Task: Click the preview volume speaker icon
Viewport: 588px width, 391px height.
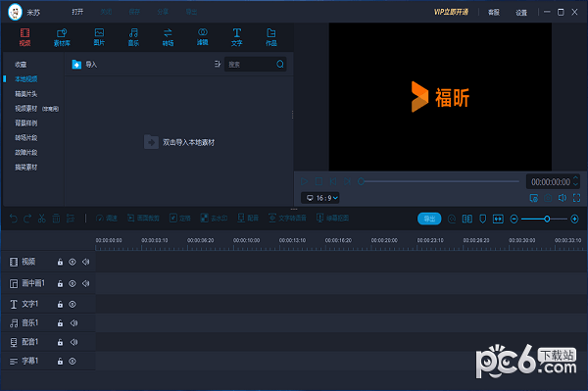Action: [563, 198]
